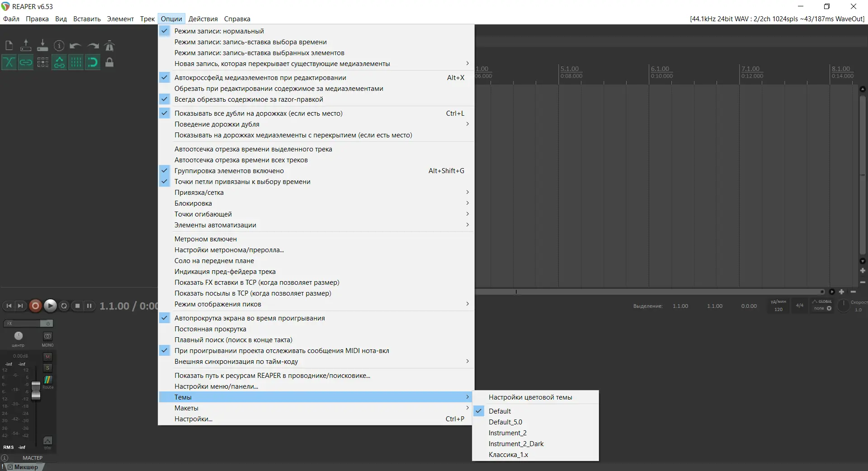Toggle the item grouping chain icon
Image resolution: width=868 pixels, height=471 pixels.
click(26, 62)
